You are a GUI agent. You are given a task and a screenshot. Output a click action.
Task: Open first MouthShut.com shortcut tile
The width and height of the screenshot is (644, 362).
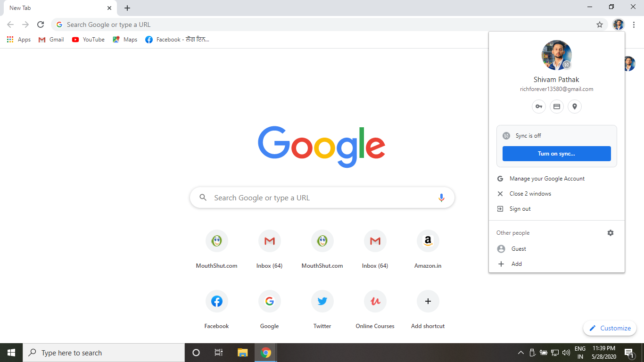217,249
